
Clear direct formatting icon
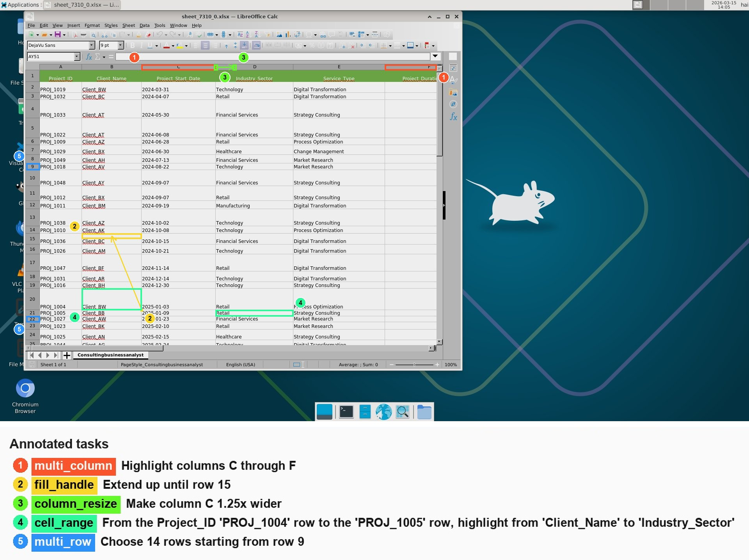coord(148,35)
